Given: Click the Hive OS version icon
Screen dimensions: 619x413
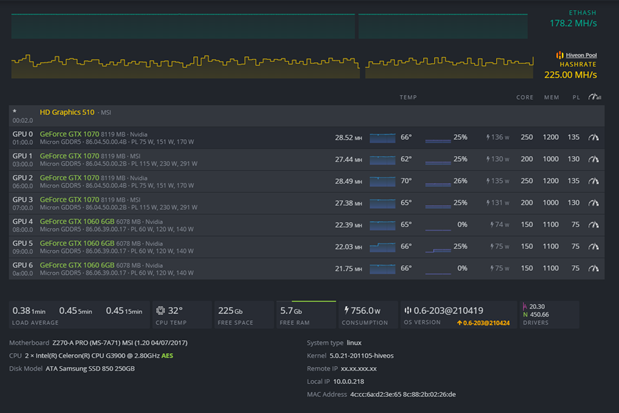Looking at the screenshot, I should tap(408, 310).
